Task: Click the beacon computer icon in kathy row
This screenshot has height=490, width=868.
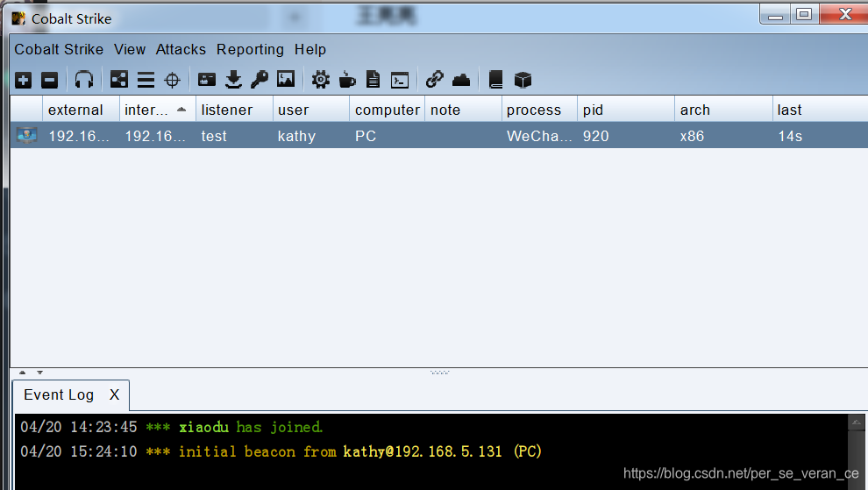Action: (26, 135)
